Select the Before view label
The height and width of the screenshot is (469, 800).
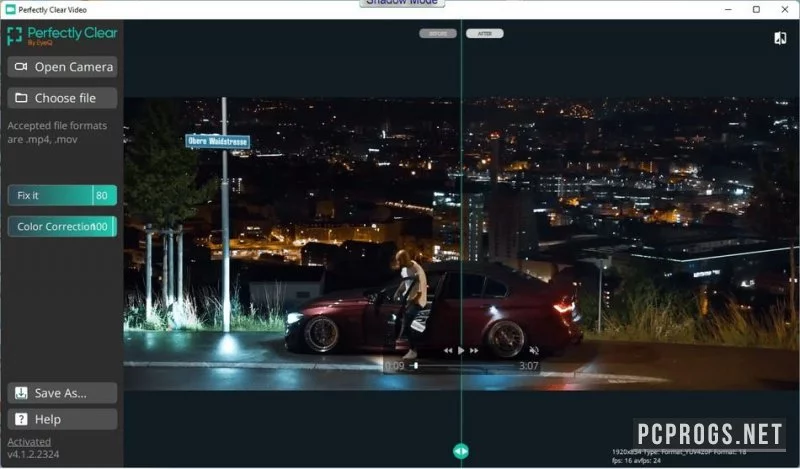pyautogui.click(x=438, y=34)
